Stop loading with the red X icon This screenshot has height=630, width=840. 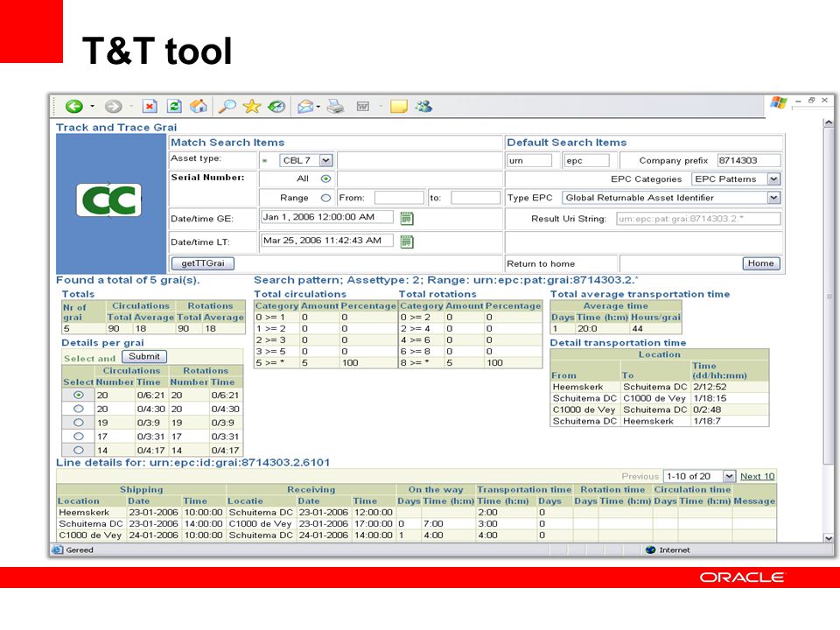[x=150, y=106]
